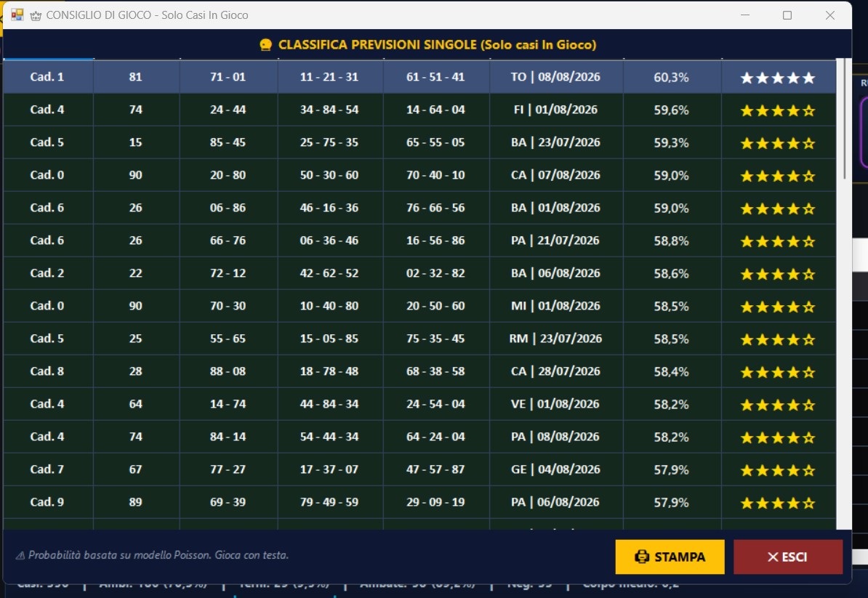Screen dimensions: 868x598
Task: Select the row TO | 08/08/2026
Action: (419, 77)
